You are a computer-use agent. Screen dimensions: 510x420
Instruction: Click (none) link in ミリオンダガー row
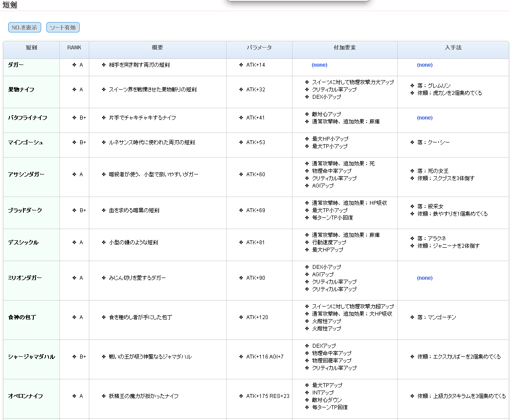(x=425, y=278)
